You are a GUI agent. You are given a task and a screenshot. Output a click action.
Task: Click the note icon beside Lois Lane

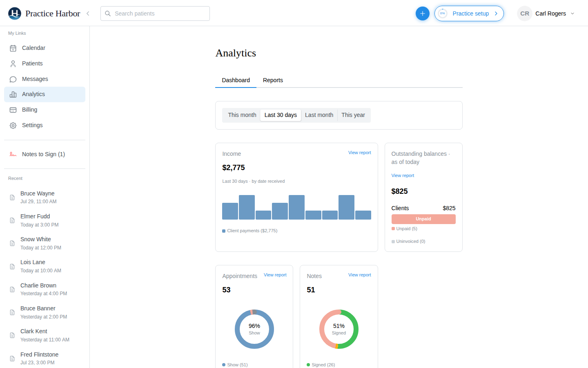pos(12,267)
